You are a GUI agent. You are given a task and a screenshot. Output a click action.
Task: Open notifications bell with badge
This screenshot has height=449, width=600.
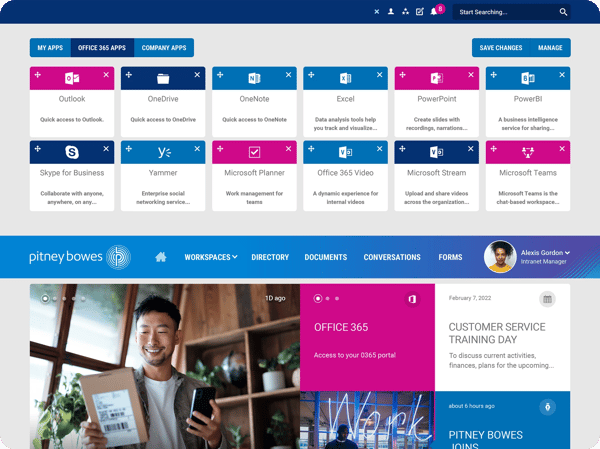click(434, 12)
